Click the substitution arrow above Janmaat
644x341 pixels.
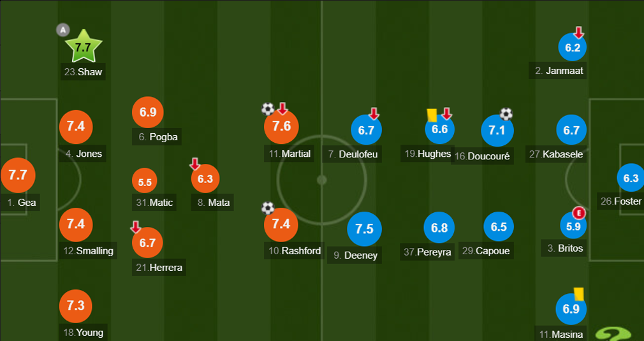coord(579,33)
